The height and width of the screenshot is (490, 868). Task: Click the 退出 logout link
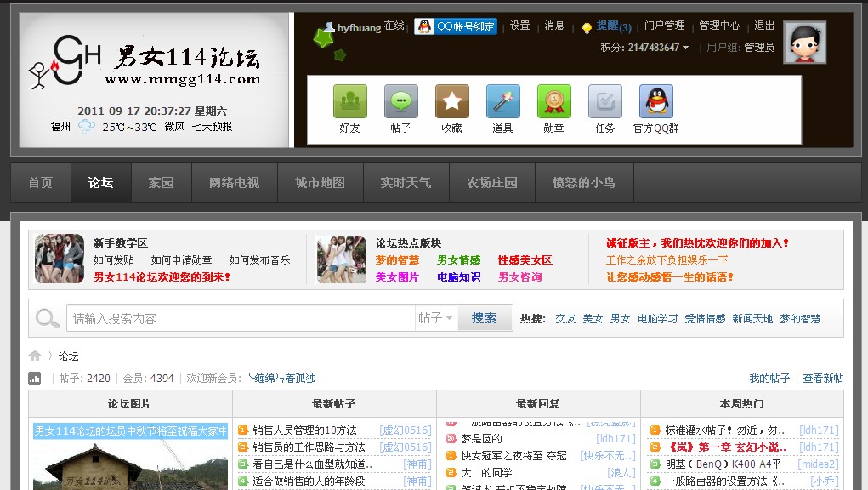click(x=764, y=26)
